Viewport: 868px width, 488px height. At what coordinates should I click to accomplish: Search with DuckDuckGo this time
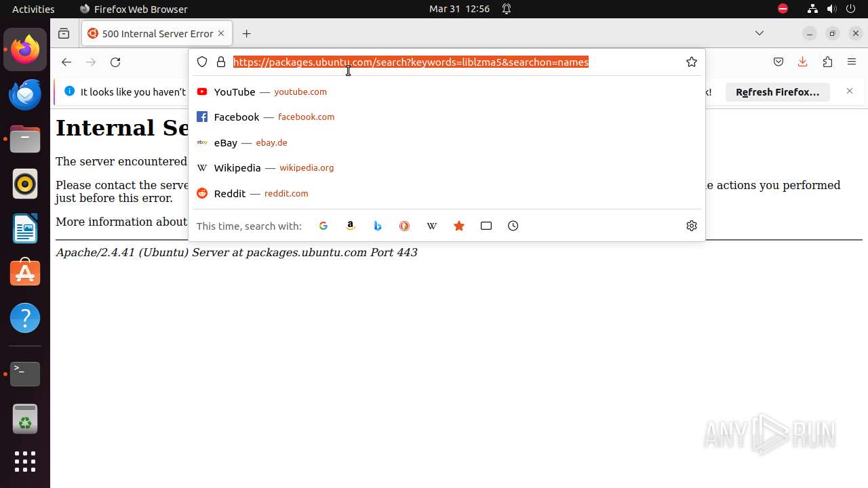tap(405, 226)
